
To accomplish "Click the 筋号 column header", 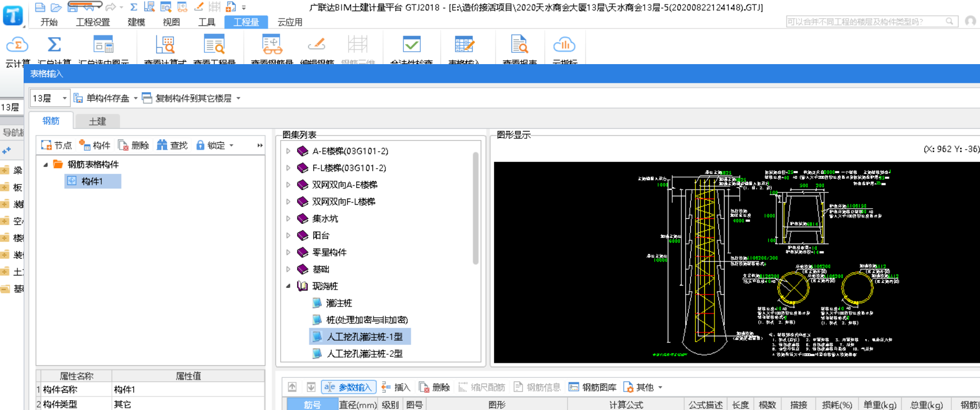I will (x=312, y=404).
